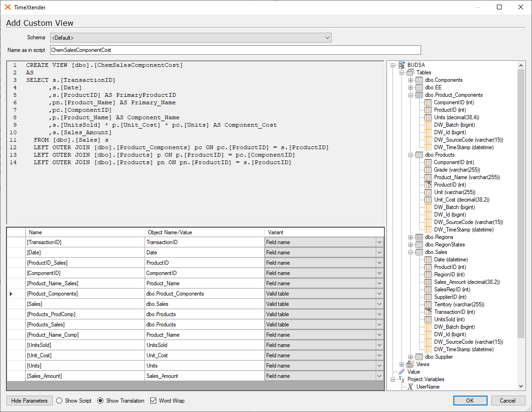Click the SupplierID (int) tree item

click(x=450, y=296)
